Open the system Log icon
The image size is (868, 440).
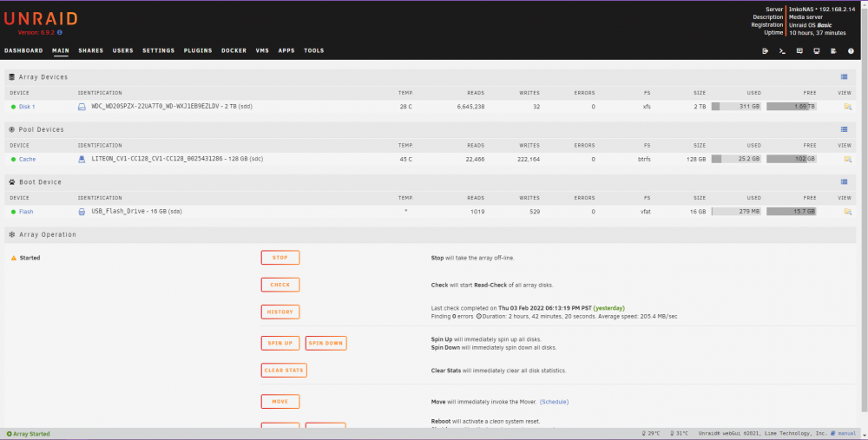(x=833, y=51)
